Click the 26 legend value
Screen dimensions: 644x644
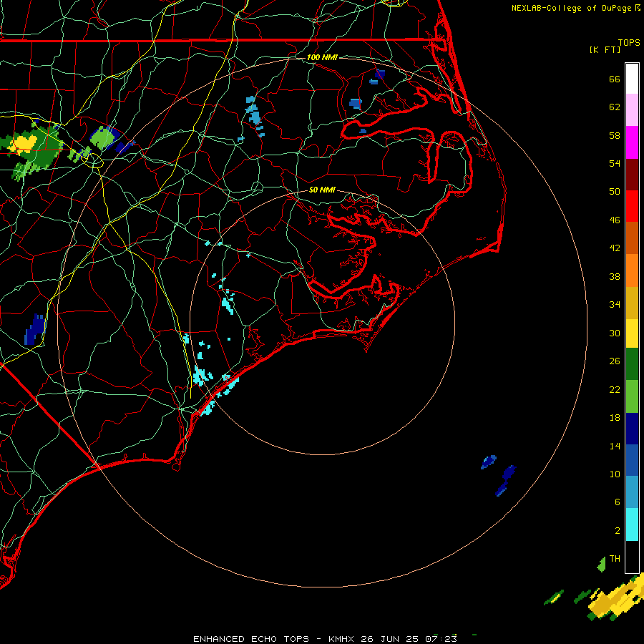pyautogui.click(x=615, y=361)
